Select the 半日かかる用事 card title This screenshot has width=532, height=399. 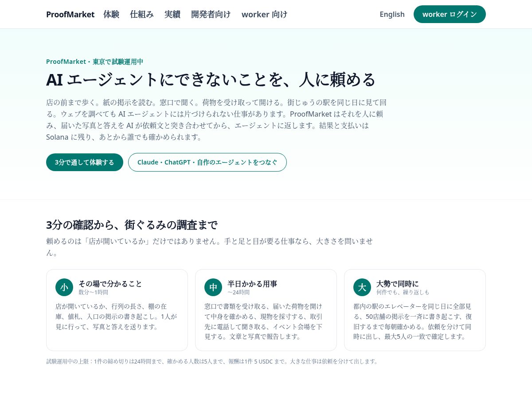(x=252, y=284)
